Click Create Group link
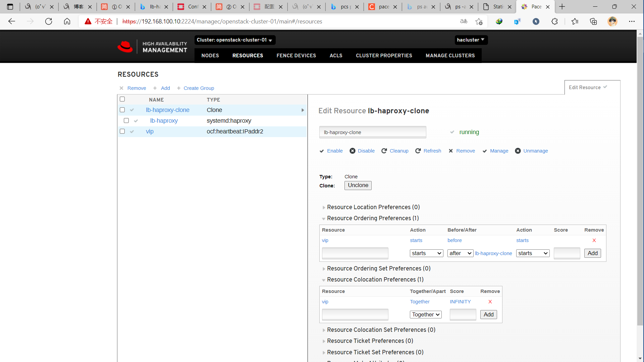This screenshot has height=362, width=644. coord(199,88)
